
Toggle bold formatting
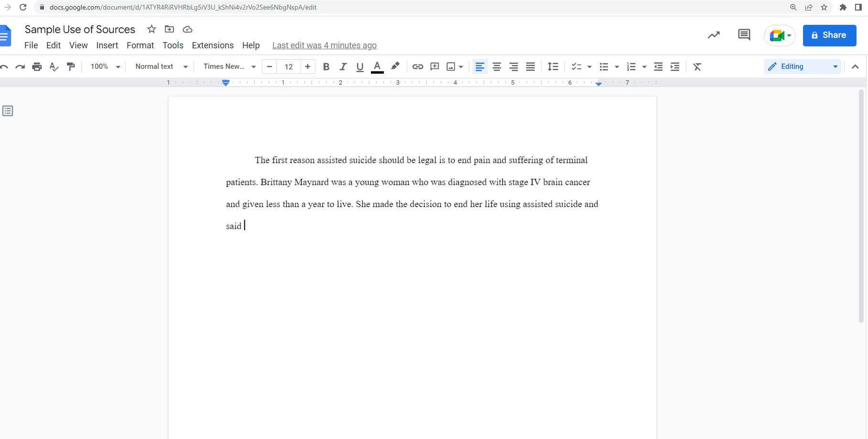326,66
